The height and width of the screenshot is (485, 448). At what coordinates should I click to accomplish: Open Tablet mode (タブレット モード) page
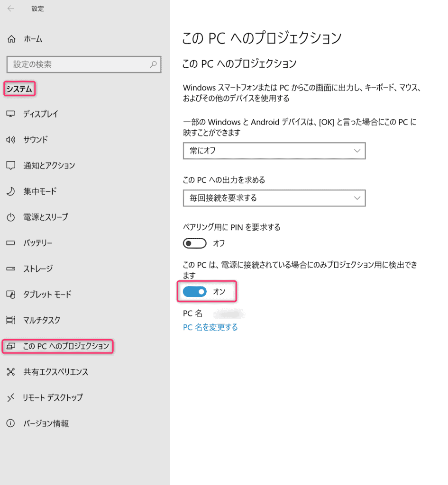click(x=47, y=295)
